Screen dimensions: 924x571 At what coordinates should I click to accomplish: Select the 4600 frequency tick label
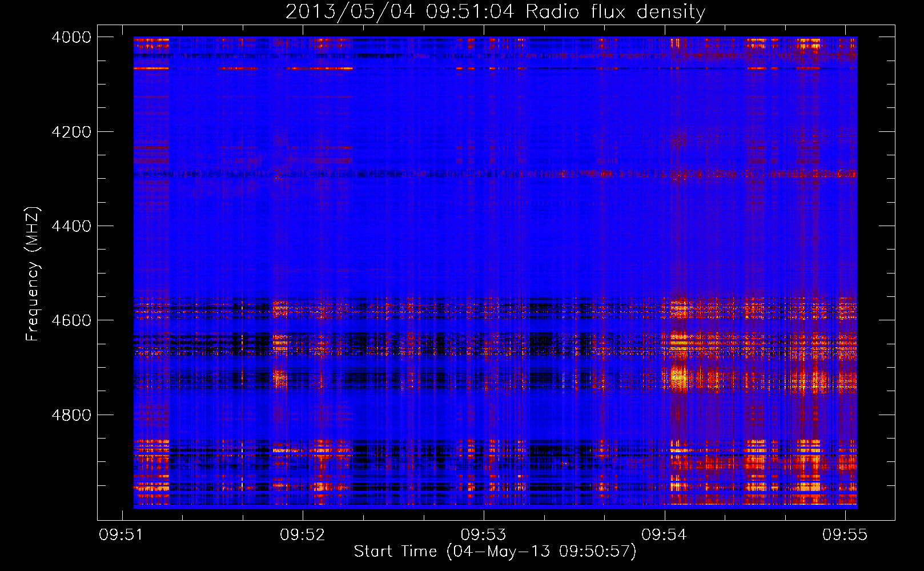coord(71,320)
